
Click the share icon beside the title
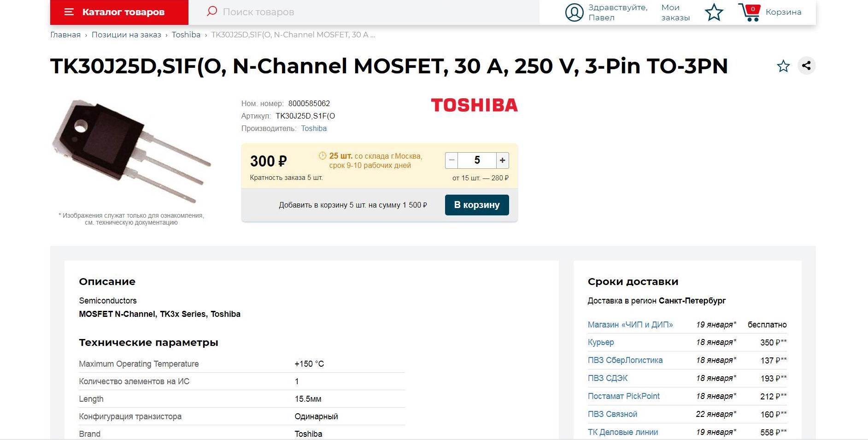(806, 65)
